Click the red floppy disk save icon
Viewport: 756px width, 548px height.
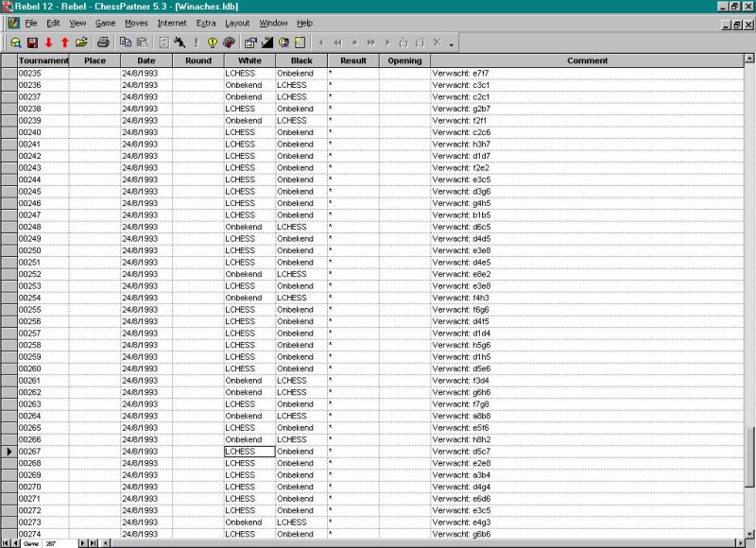click(32, 43)
